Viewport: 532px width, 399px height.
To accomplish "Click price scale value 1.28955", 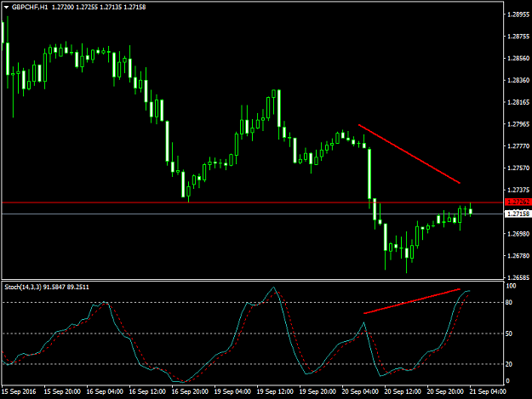I will [x=518, y=14].
